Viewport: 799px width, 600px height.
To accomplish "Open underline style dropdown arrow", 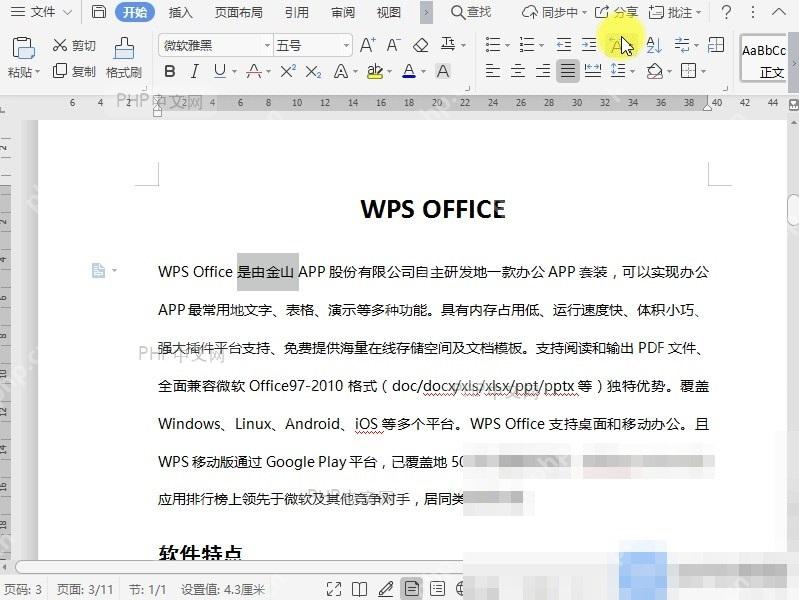I will (x=234, y=71).
